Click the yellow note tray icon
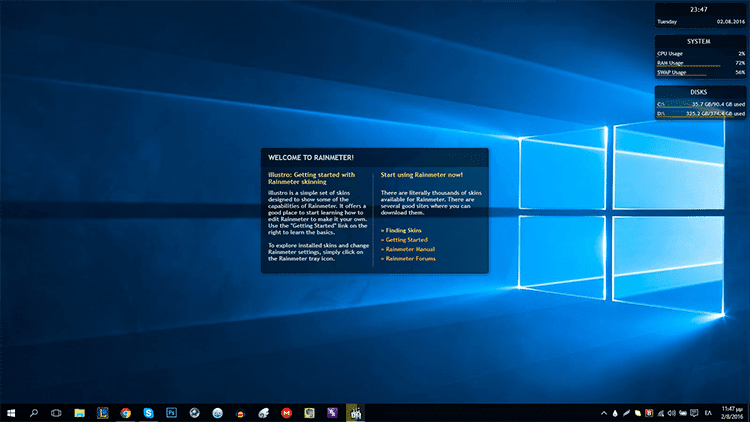This screenshot has width=750, height=422. (638, 413)
